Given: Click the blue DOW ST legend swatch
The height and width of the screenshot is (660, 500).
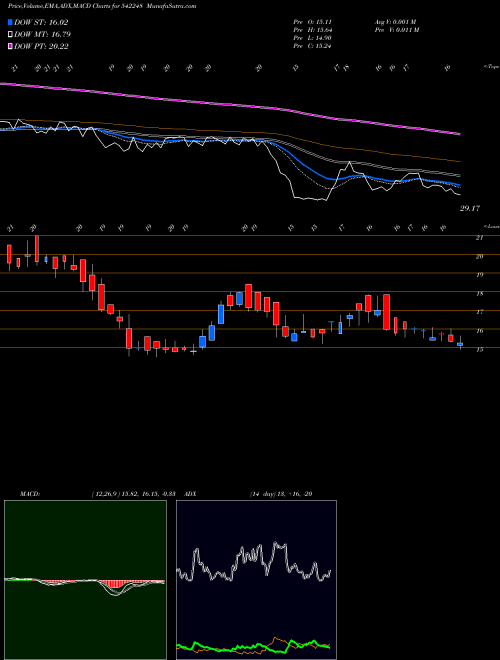Looking at the screenshot, I should (x=10, y=22).
